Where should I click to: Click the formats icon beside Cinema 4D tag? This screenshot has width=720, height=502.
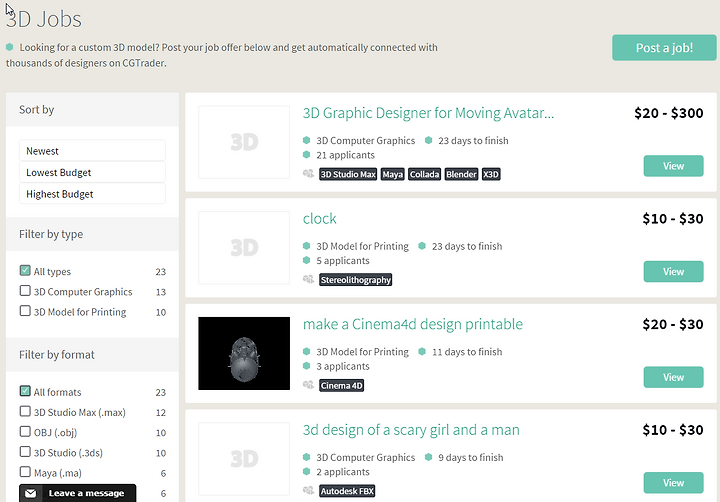click(308, 385)
